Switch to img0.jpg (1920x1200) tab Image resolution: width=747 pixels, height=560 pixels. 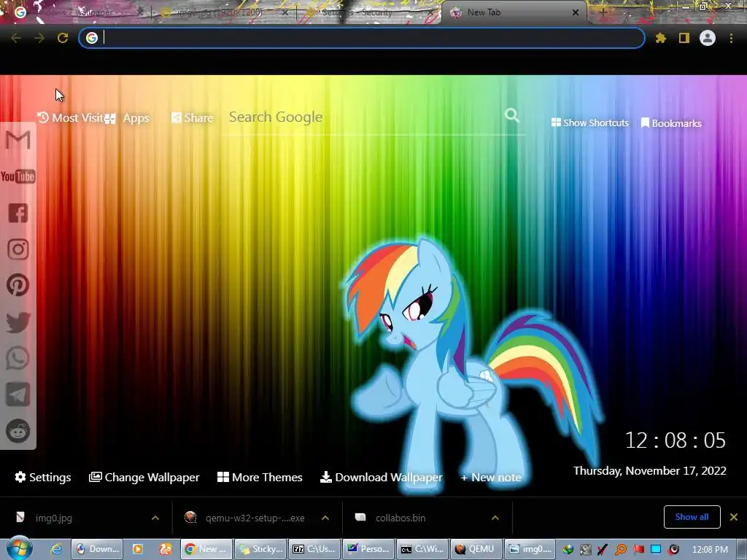pyautogui.click(x=224, y=12)
